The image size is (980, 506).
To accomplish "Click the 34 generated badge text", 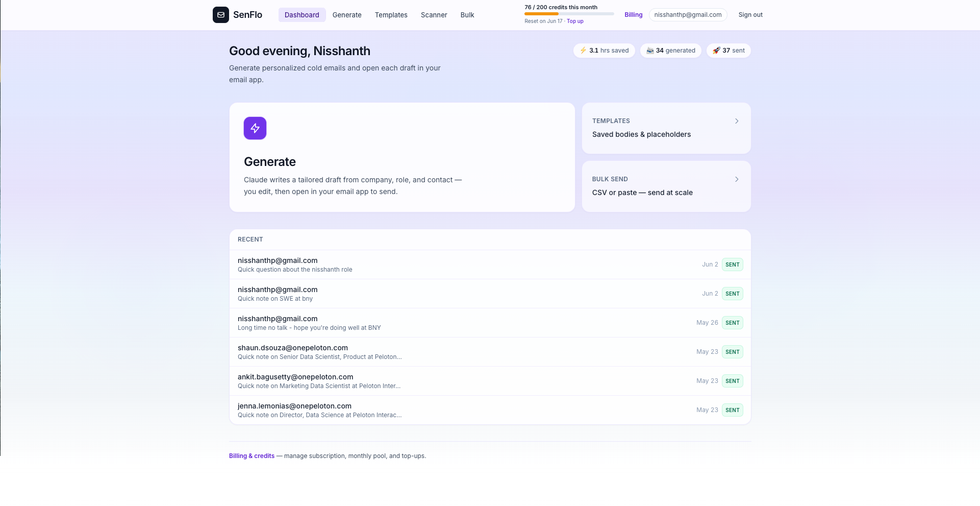I will tap(675, 51).
